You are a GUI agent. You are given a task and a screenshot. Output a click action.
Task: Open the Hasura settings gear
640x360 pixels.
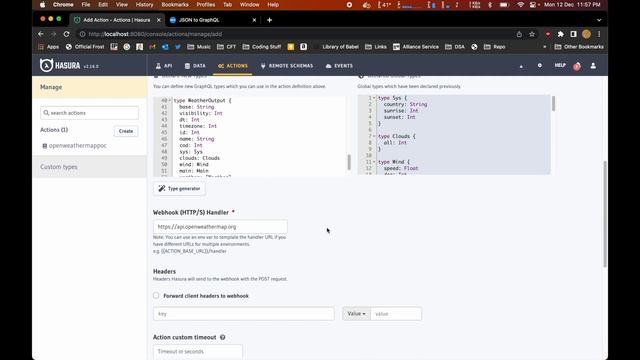tap(540, 65)
